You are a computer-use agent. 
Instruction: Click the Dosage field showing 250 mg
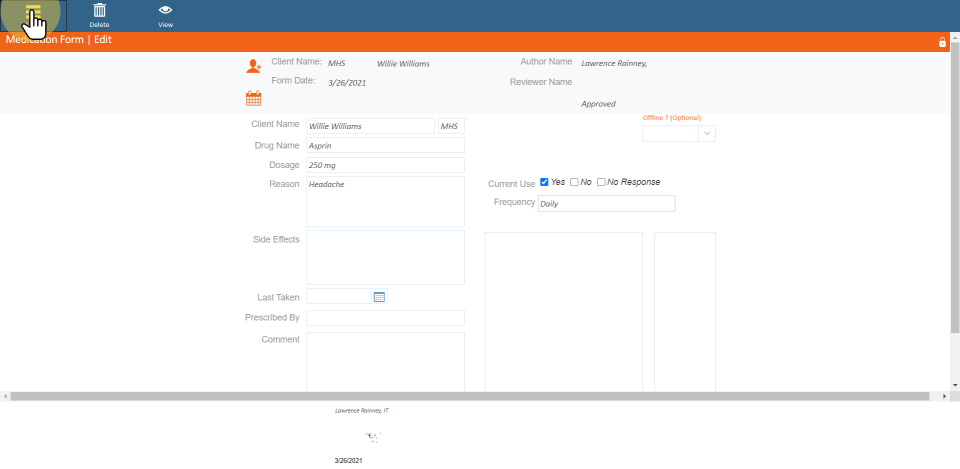pyautogui.click(x=385, y=165)
